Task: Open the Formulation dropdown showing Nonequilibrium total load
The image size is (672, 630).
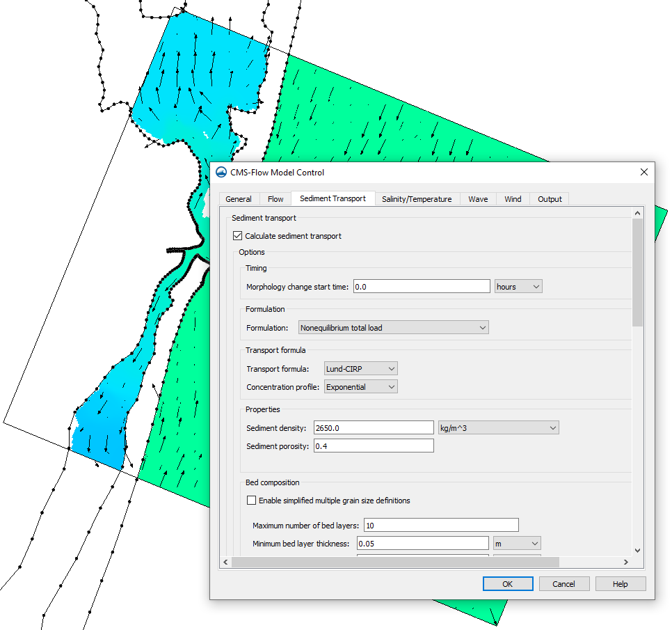Action: coord(393,327)
